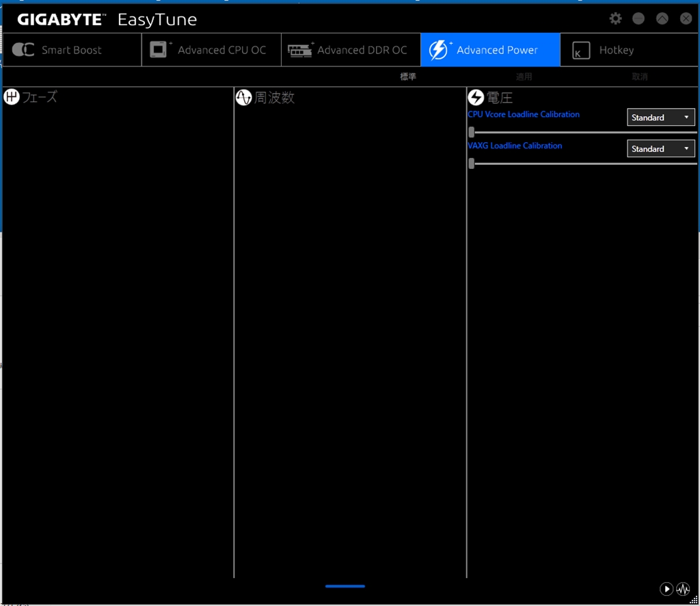Click the CPU Vcore Loadline Calibration slider handle
This screenshot has height=606, width=700.
(472, 132)
